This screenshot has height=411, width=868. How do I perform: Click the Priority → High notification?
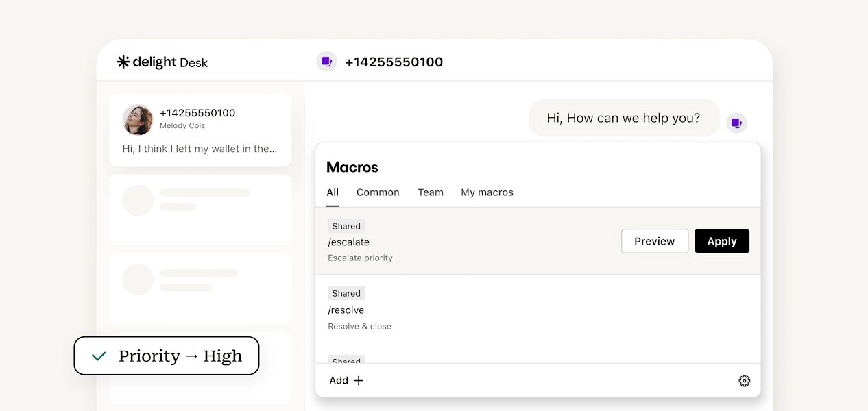click(x=167, y=356)
